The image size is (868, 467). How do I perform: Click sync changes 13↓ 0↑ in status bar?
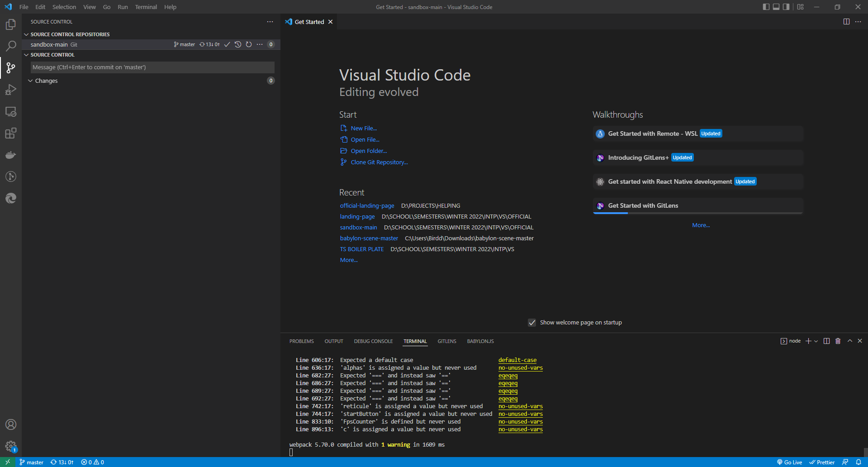[62, 462]
